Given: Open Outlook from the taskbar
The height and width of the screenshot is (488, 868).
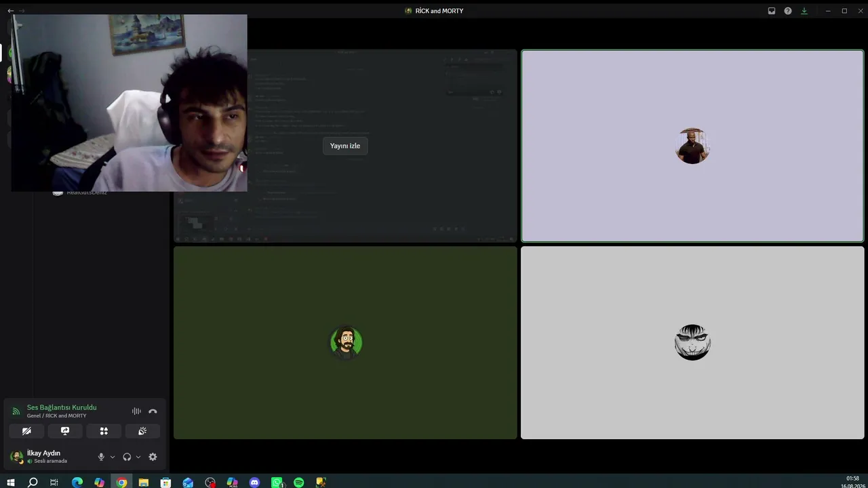Looking at the screenshot, I should [188, 483].
